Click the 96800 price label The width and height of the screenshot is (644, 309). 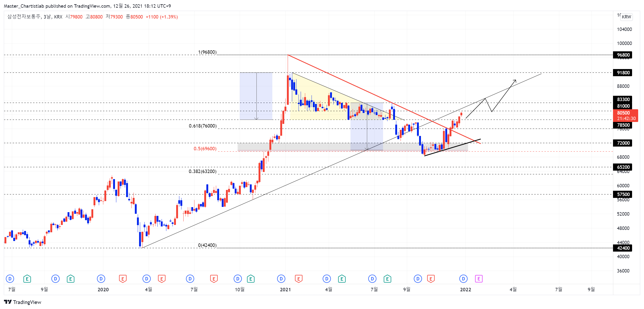pos(623,55)
